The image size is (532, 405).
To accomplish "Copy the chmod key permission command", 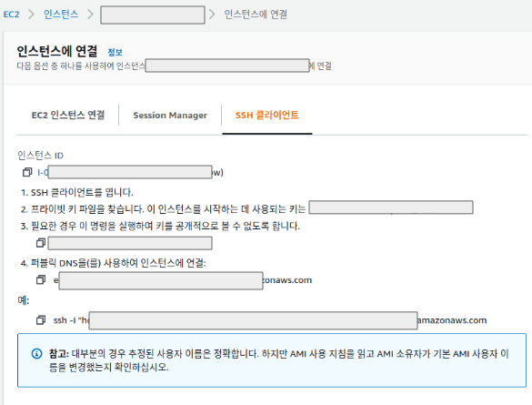I will pos(41,243).
